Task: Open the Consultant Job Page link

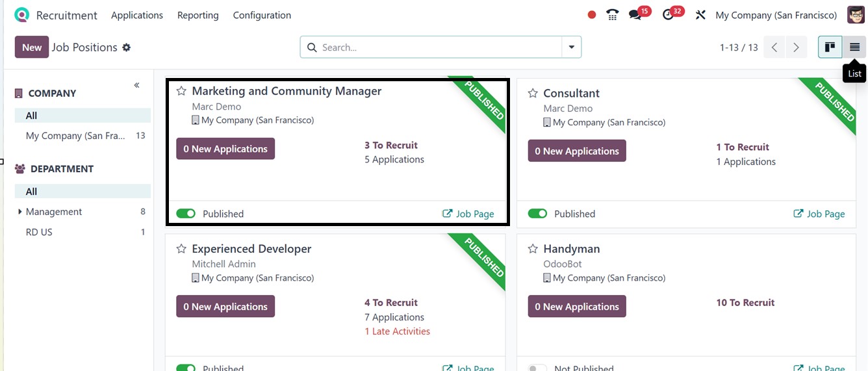Action: click(819, 214)
